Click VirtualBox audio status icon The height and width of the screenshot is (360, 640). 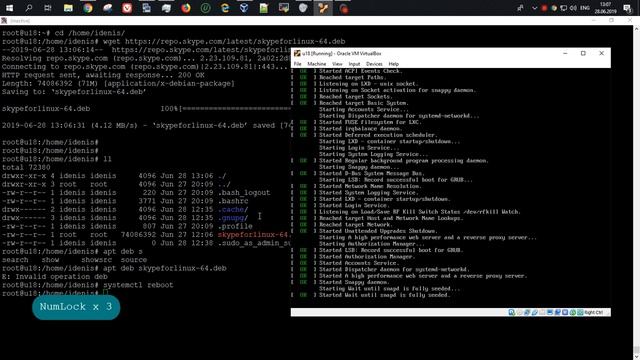click(x=527, y=312)
